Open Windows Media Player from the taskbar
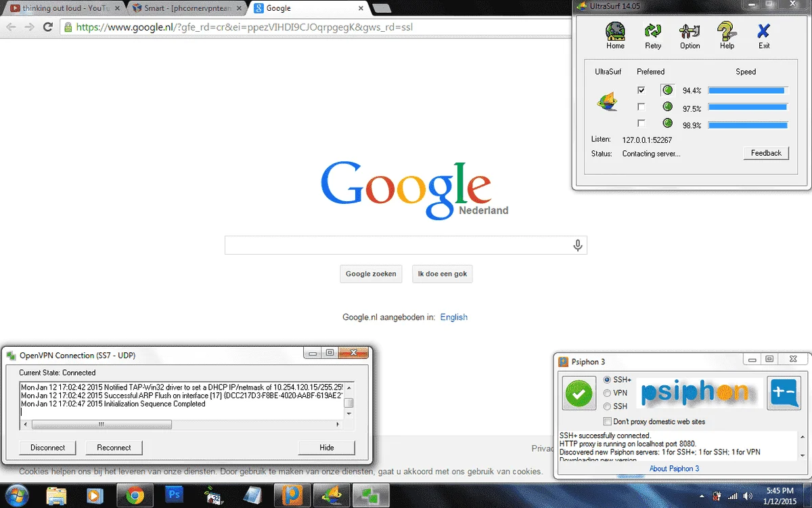Screen dimensions: 812x508 click(x=95, y=496)
